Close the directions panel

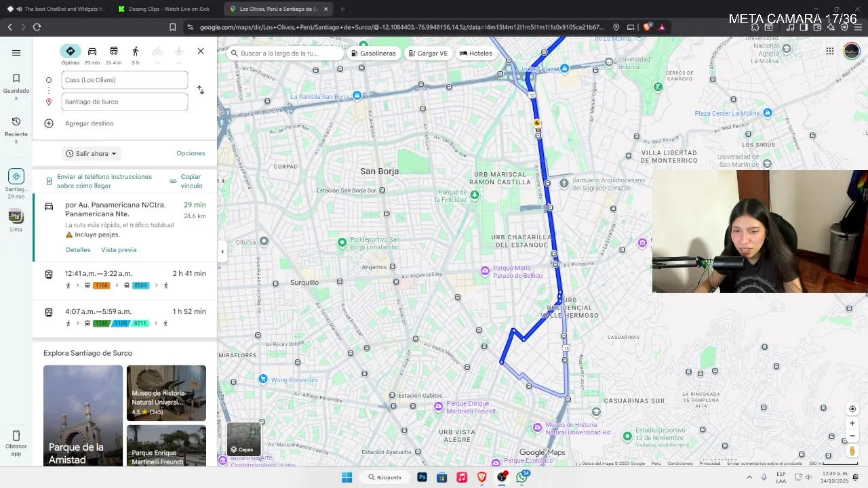(201, 52)
